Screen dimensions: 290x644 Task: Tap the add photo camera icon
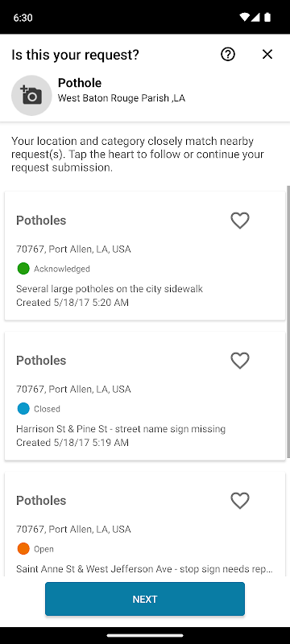(x=31, y=95)
